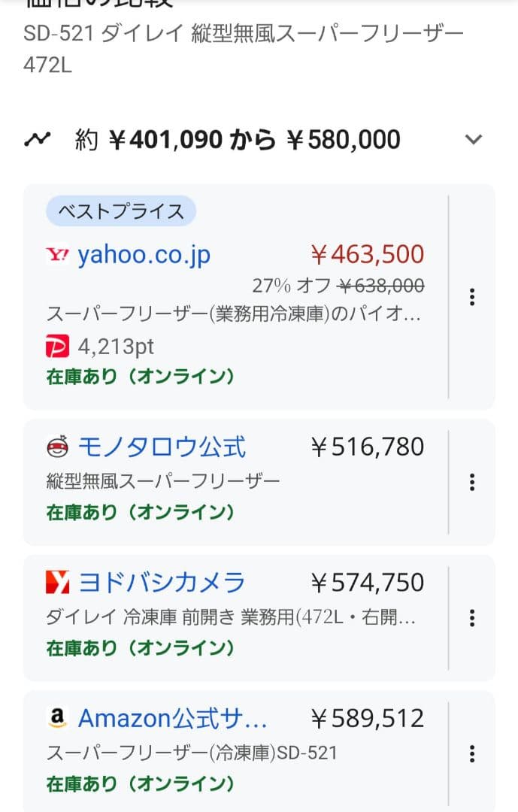Viewport: 518px width, 812px height.
Task: Open the モノタロウ公式 store link
Action: pyautogui.click(x=162, y=446)
